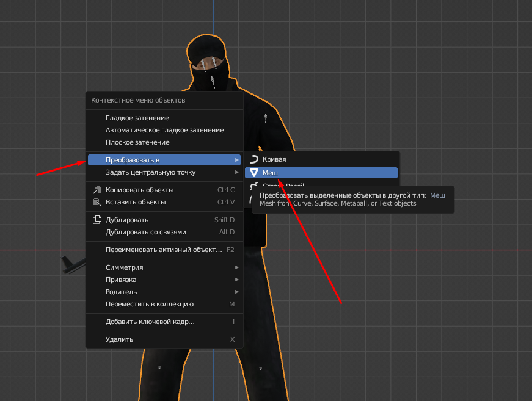This screenshot has height=401, width=532.
Task: Expand the Родитель submenu
Action: pyautogui.click(x=121, y=292)
